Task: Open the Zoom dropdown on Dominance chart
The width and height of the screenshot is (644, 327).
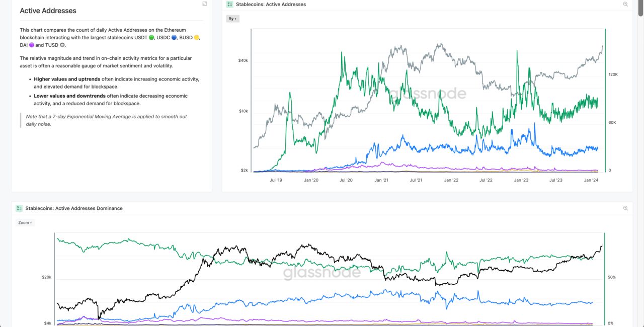Action: click(x=25, y=222)
